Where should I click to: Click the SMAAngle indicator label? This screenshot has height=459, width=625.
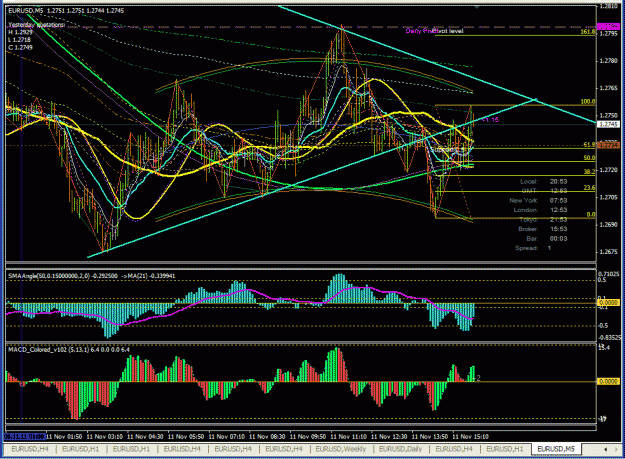(x=92, y=276)
